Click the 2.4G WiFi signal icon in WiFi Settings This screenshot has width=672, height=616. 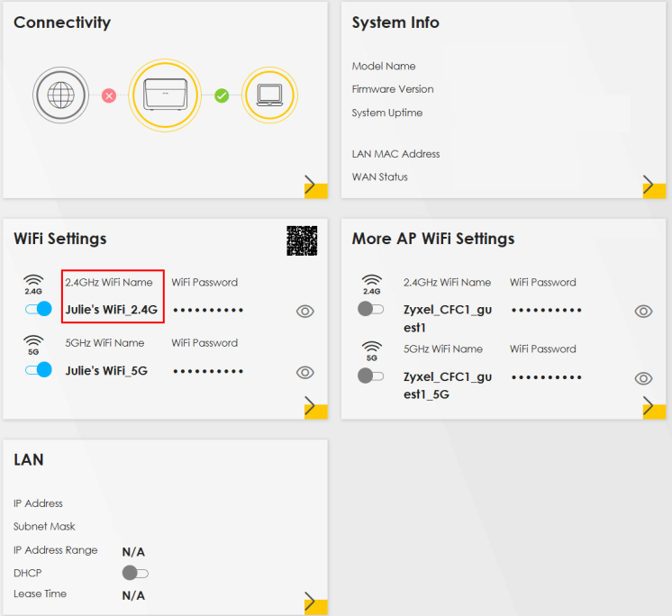click(33, 284)
